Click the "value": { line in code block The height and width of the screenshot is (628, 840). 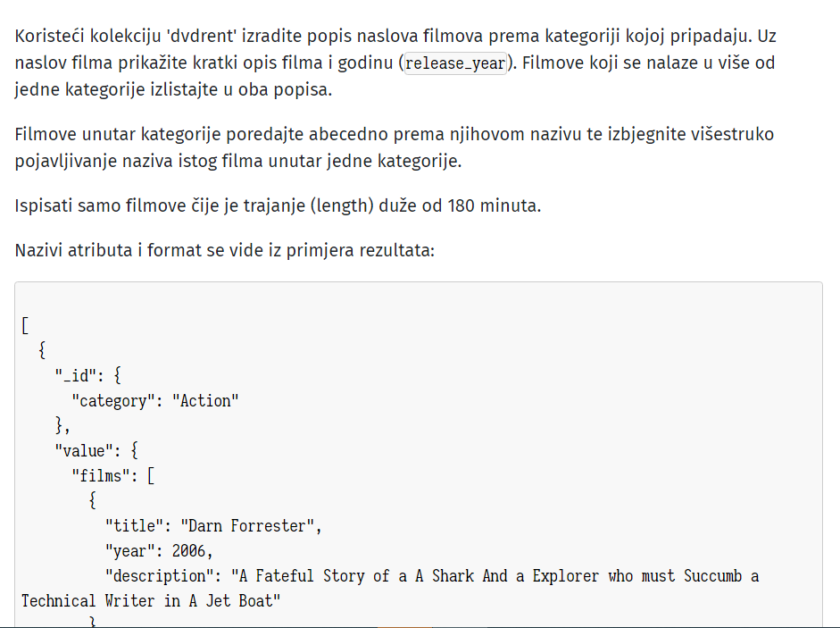[x=96, y=450]
